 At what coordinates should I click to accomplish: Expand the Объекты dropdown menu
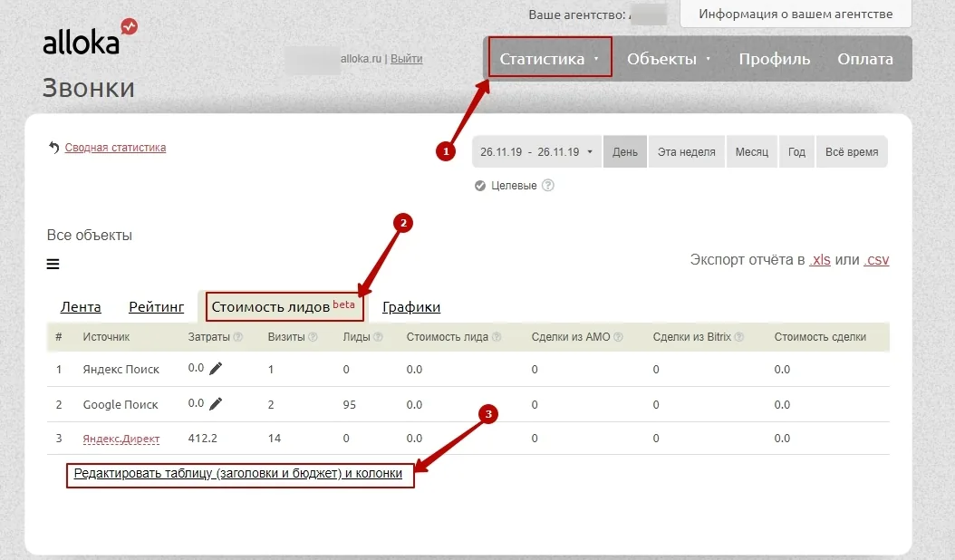coord(669,59)
